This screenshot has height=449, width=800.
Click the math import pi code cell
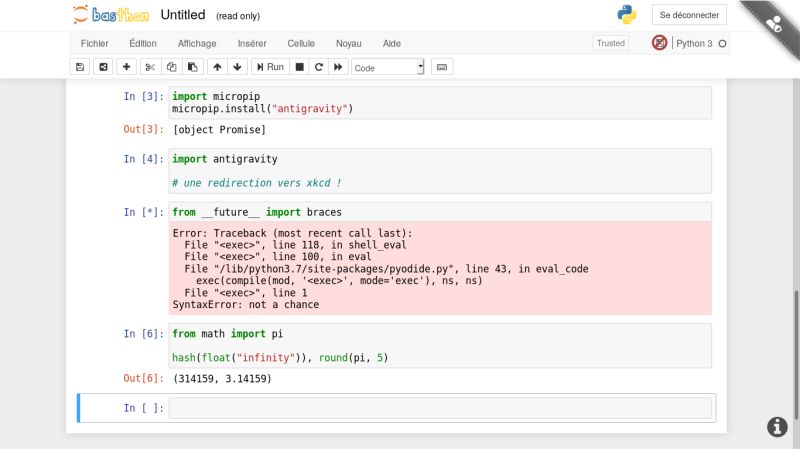point(440,345)
